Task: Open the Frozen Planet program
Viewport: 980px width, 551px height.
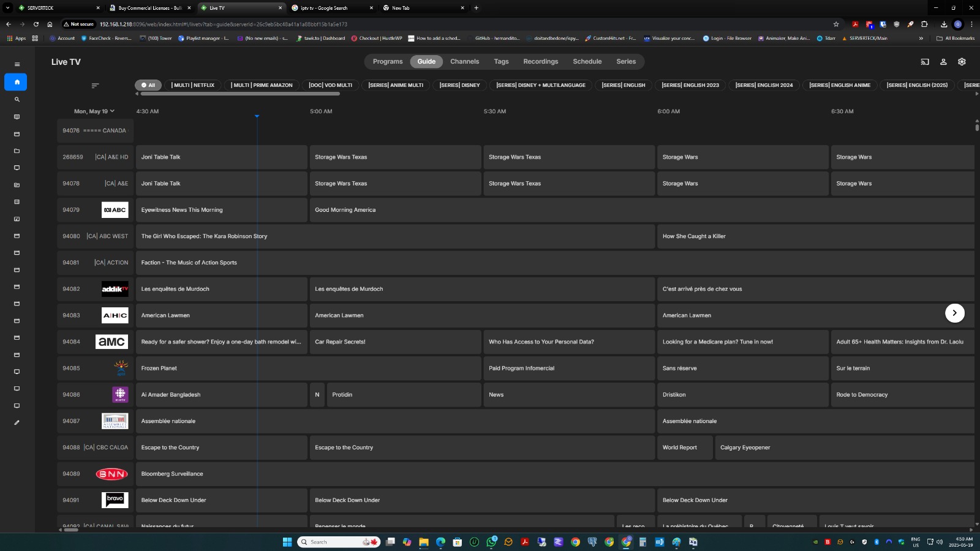Action: (x=308, y=368)
